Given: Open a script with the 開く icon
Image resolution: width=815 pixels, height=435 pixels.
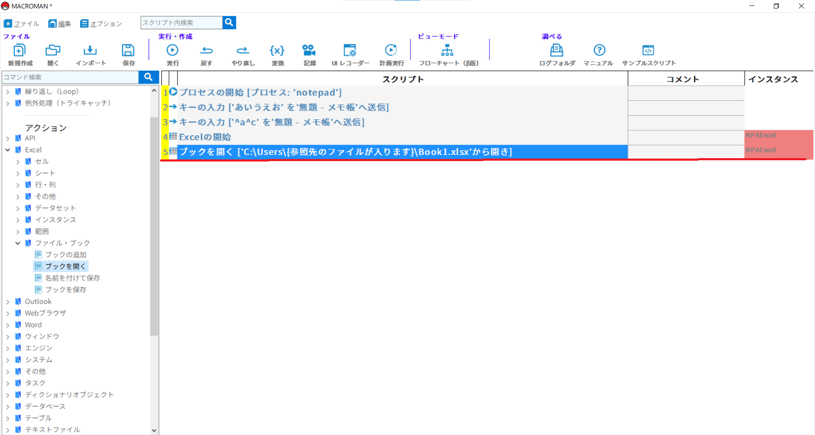Looking at the screenshot, I should [x=52, y=50].
